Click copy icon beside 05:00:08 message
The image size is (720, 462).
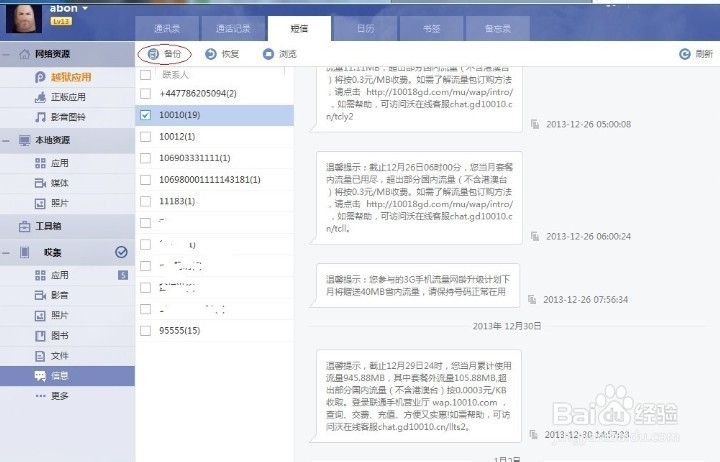pos(535,124)
